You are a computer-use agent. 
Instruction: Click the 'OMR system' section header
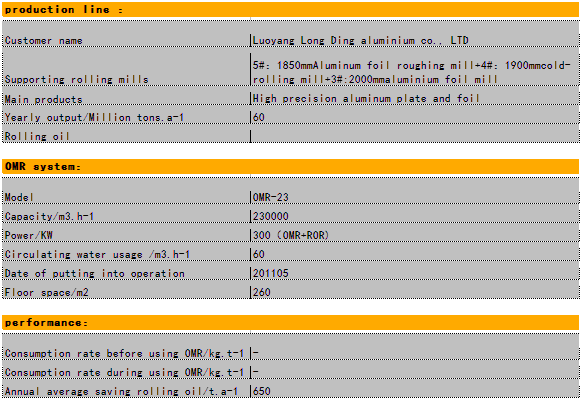(x=290, y=167)
